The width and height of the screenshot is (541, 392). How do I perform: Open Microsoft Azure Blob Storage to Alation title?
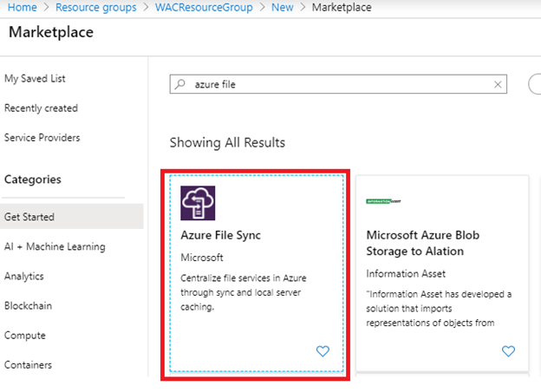pos(423,244)
